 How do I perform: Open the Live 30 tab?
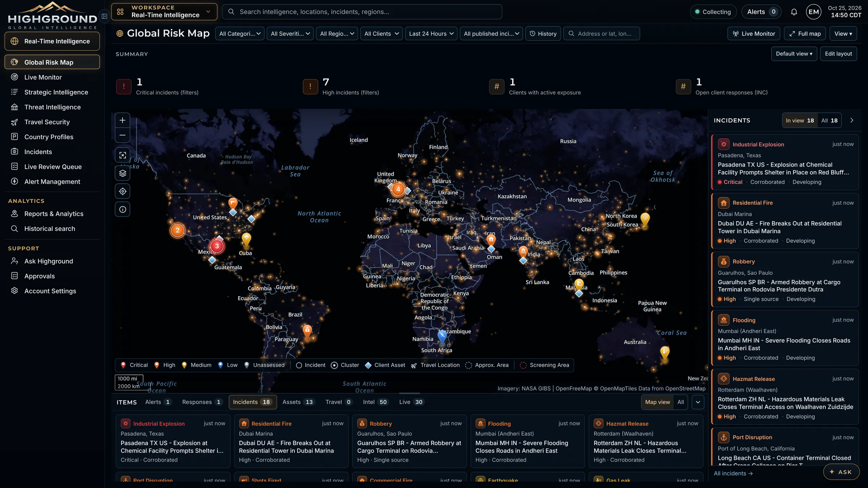pyautogui.click(x=411, y=402)
